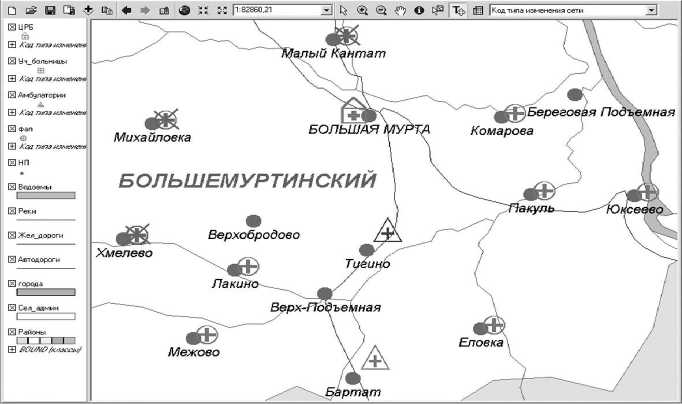Click the БОЛЬШЕМУРТИНСКИЙ district label
The width and height of the screenshot is (682, 404).
click(247, 181)
